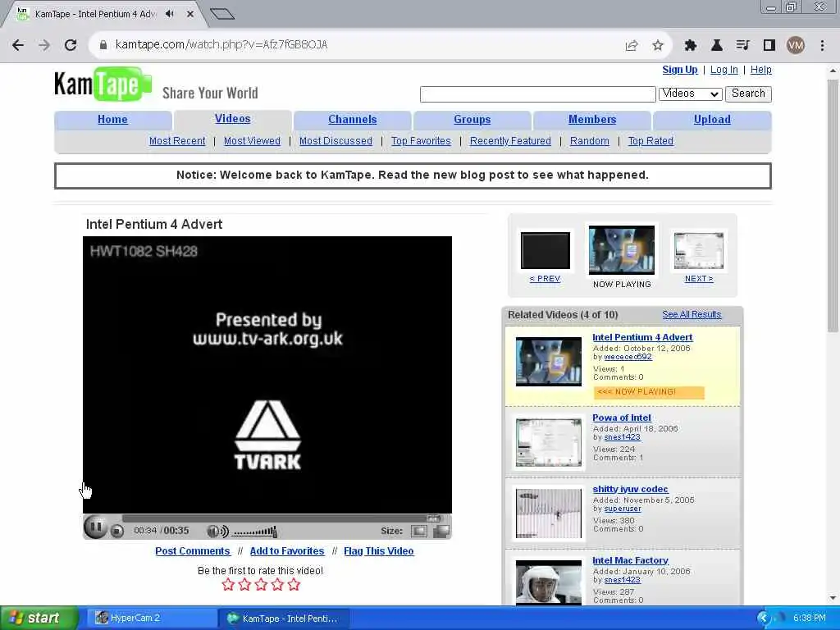Reload the KamTape page
This screenshot has width=840, height=630.
pyautogui.click(x=71, y=45)
